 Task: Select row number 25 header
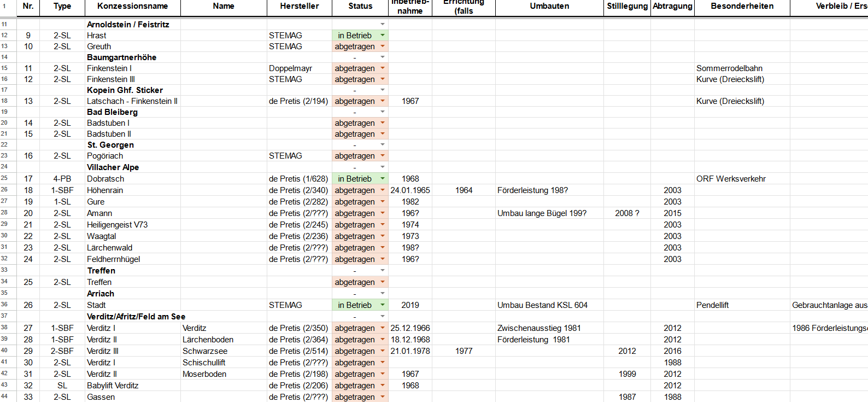[4, 178]
